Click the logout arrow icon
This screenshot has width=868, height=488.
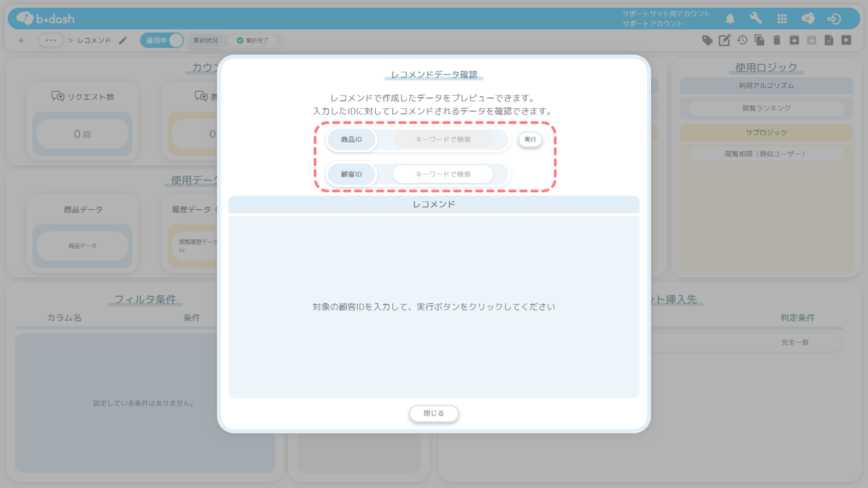(x=834, y=19)
